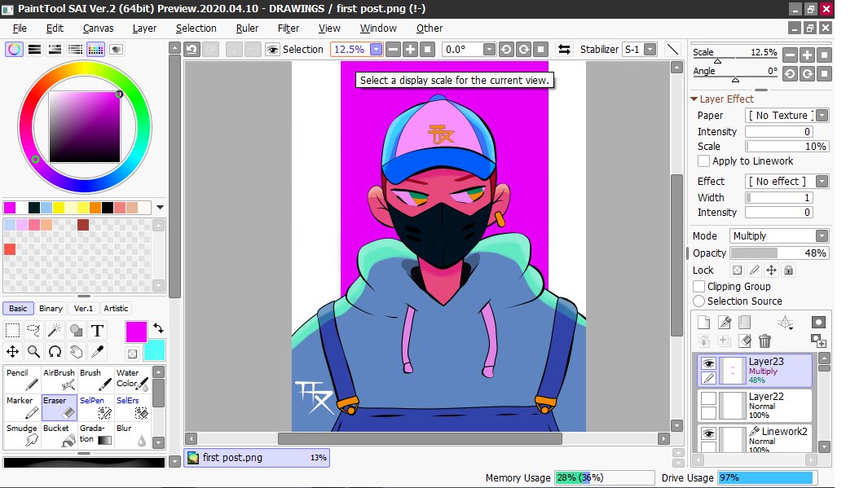Select the Move tool
The width and height of the screenshot is (868, 488).
(x=12, y=351)
